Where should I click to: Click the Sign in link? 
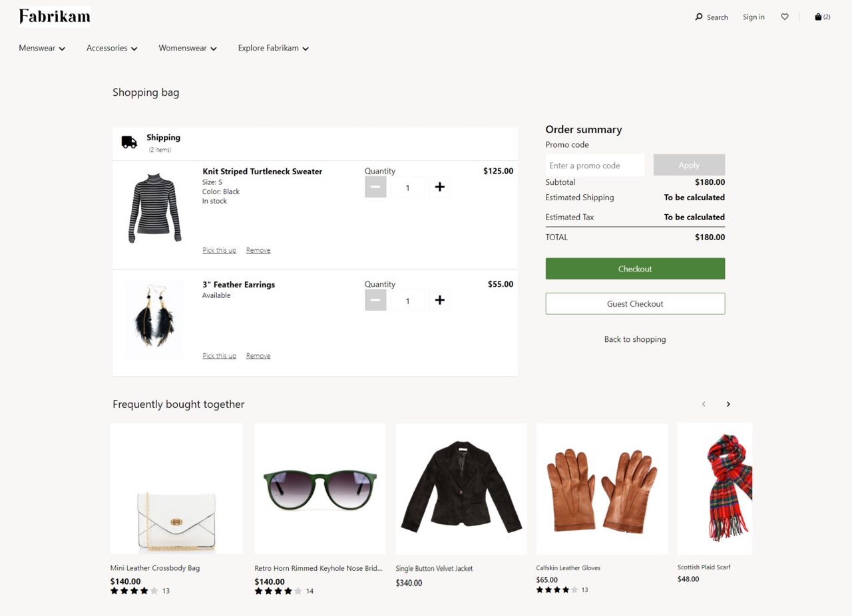pyautogui.click(x=753, y=17)
